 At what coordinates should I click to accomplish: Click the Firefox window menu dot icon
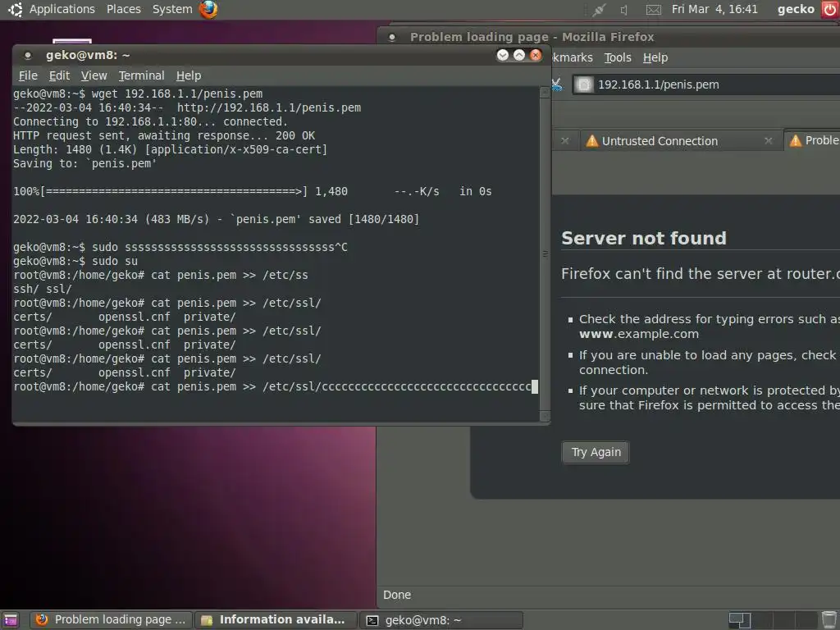pos(392,37)
